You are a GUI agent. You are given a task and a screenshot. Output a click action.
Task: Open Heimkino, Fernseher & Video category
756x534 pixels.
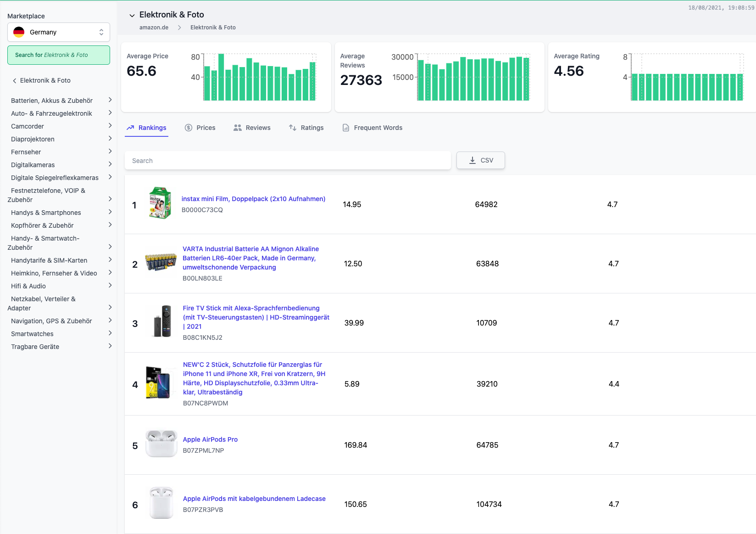tap(54, 273)
